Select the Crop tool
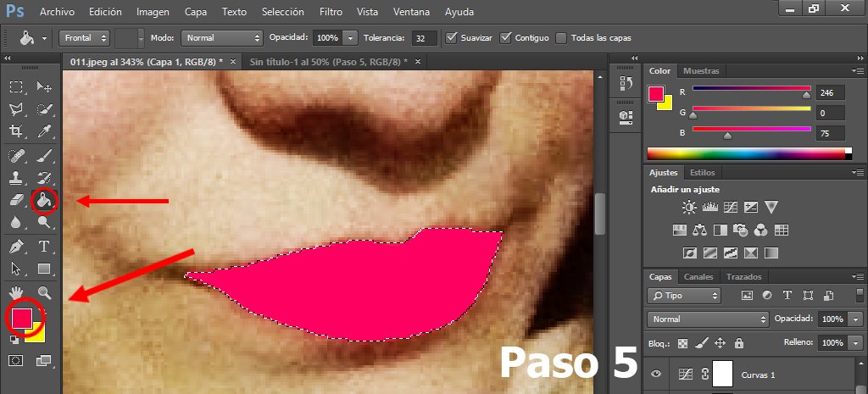The image size is (868, 394). (16, 130)
